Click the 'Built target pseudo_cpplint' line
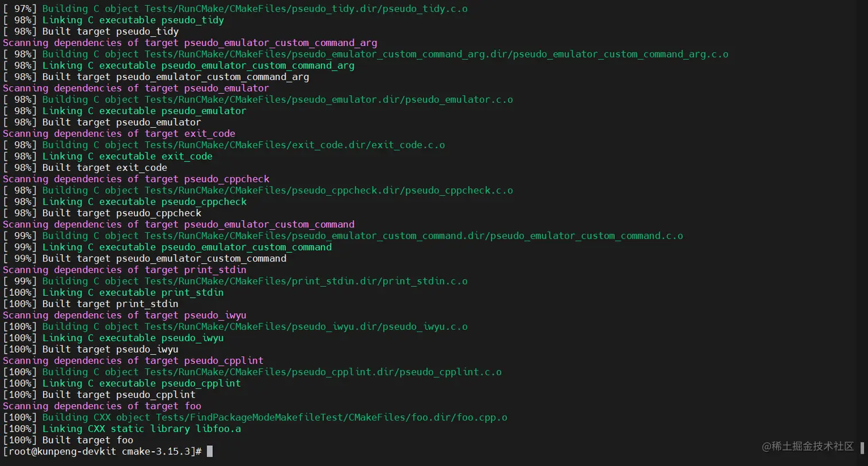868x466 pixels. click(x=99, y=395)
